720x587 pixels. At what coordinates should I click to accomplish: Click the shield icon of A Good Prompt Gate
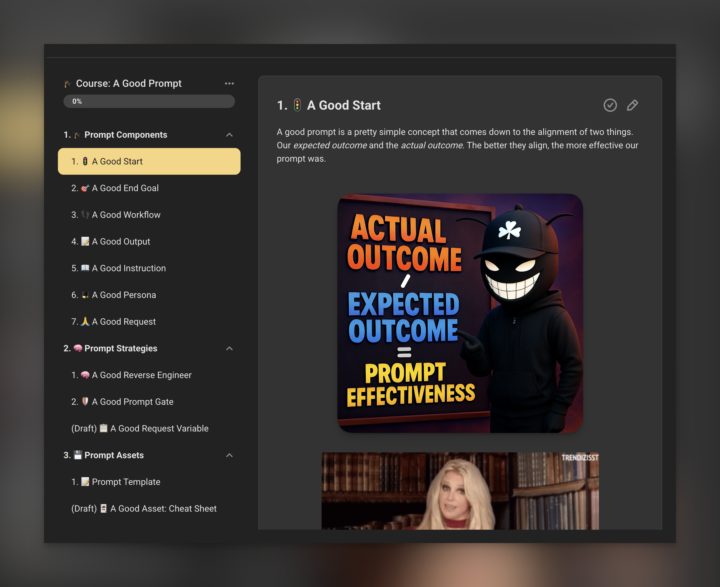(85, 401)
